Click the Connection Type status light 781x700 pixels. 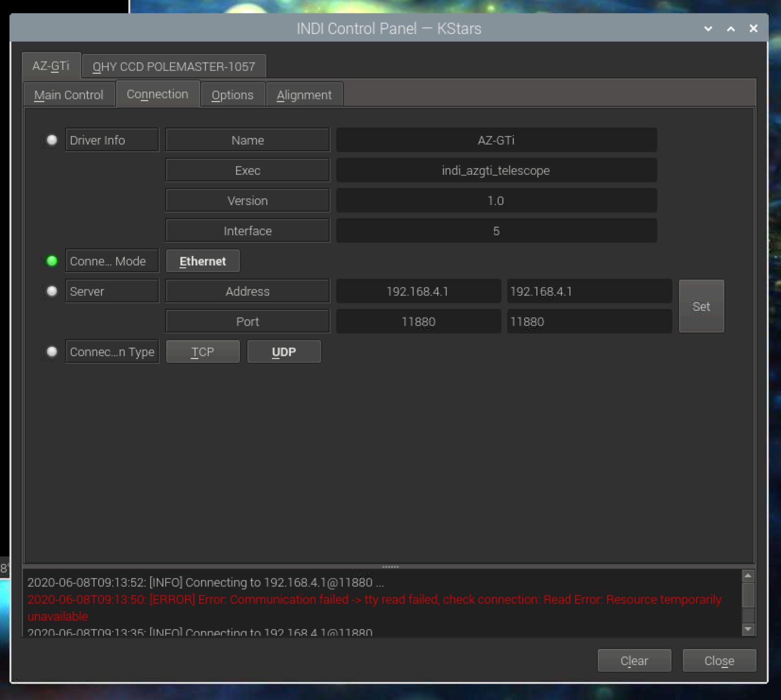coord(52,351)
